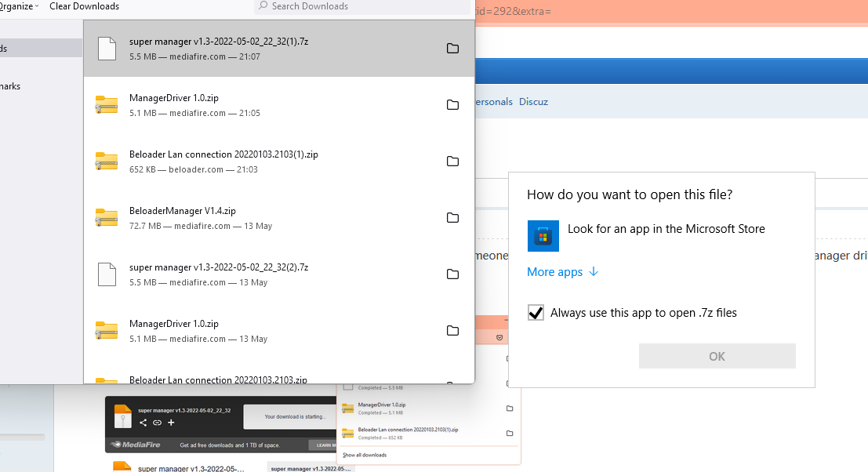This screenshot has width=868, height=472.
Task: Click the Show all downloads link
Action: (364, 454)
